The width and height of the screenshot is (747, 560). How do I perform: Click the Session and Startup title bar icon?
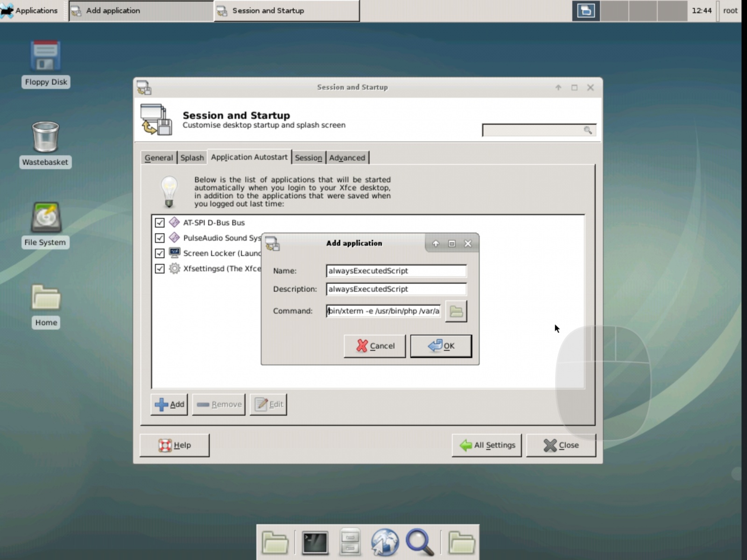144,88
